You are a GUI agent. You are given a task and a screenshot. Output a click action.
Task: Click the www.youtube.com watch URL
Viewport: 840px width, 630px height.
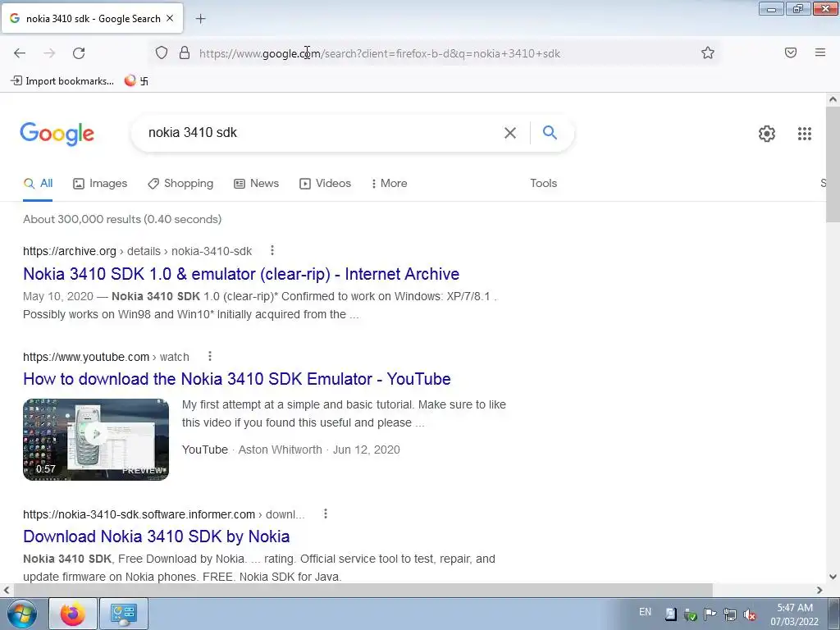106,357
